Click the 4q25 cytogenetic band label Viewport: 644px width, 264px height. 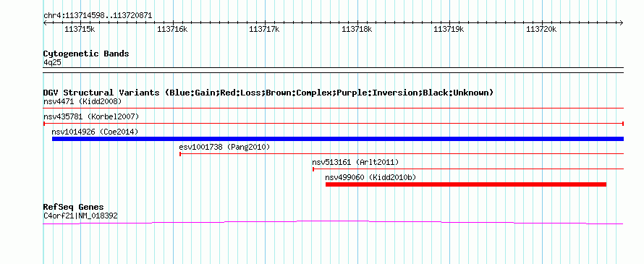(53, 62)
